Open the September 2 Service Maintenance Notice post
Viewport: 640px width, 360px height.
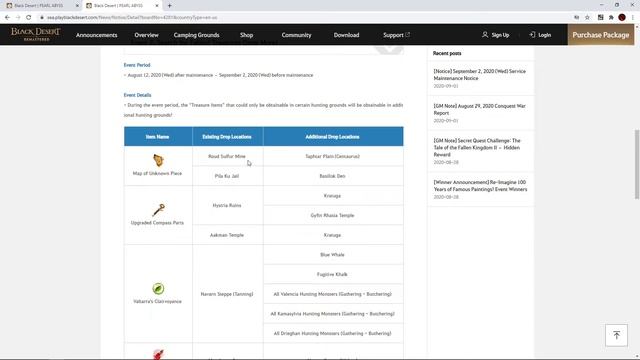pos(480,75)
